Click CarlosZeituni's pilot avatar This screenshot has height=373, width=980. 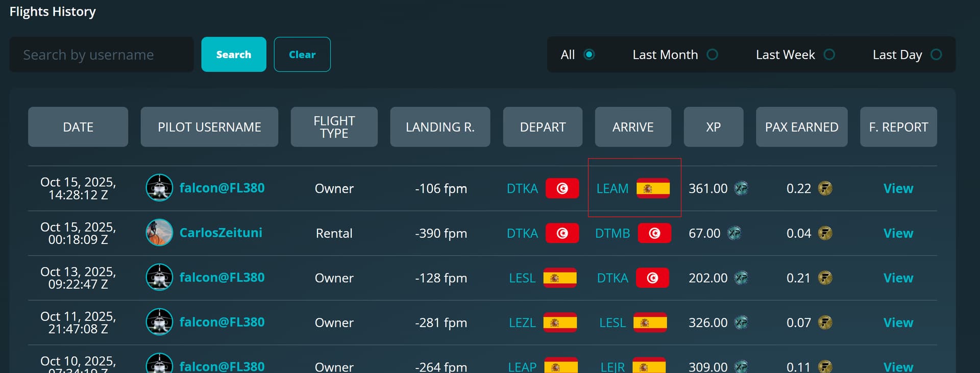[x=159, y=233]
